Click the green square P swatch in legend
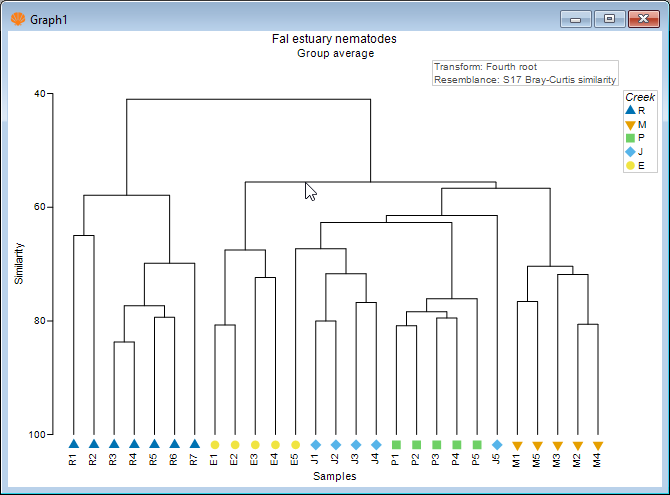The image size is (670, 495). (630, 138)
